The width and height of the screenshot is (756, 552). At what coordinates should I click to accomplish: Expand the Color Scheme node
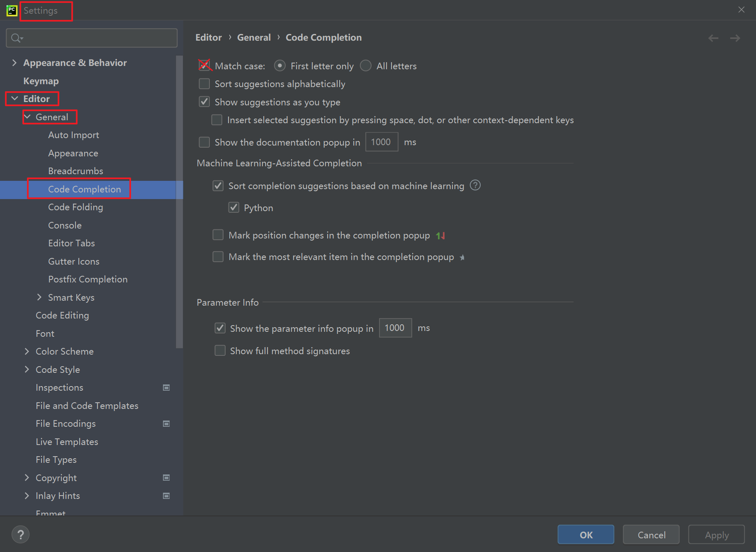coord(27,351)
